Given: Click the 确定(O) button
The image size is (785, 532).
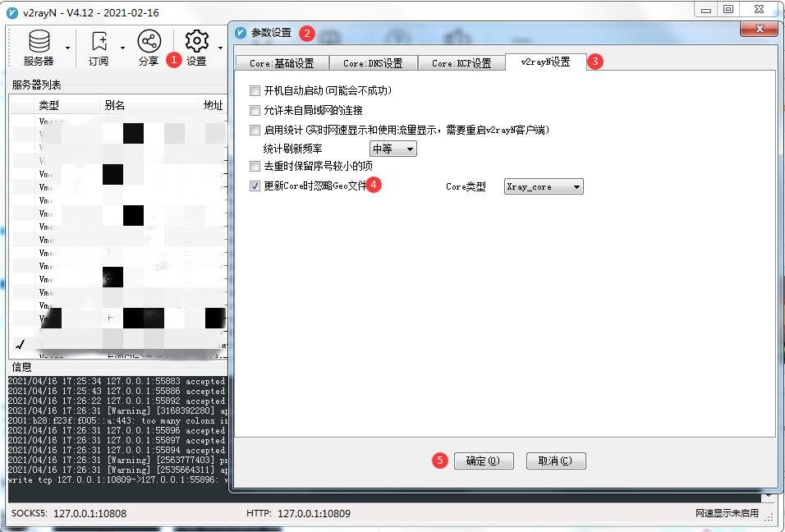Looking at the screenshot, I should pos(484,461).
